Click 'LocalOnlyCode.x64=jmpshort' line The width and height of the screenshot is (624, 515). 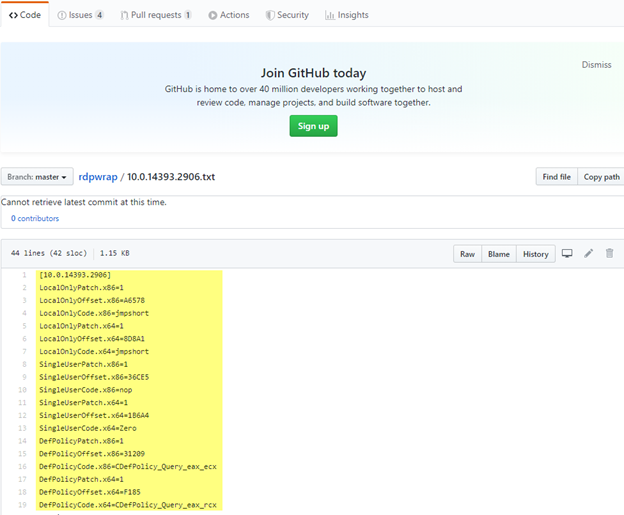(x=94, y=351)
